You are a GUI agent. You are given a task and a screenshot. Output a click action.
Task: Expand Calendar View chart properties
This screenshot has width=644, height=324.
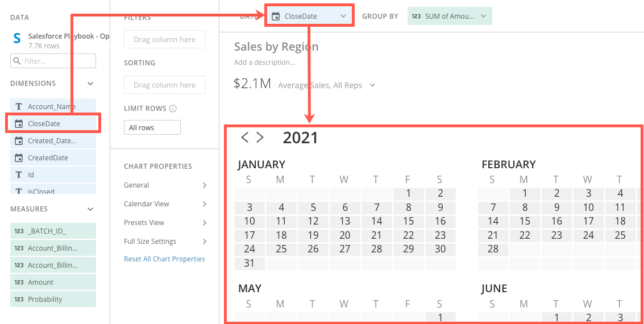tap(205, 204)
